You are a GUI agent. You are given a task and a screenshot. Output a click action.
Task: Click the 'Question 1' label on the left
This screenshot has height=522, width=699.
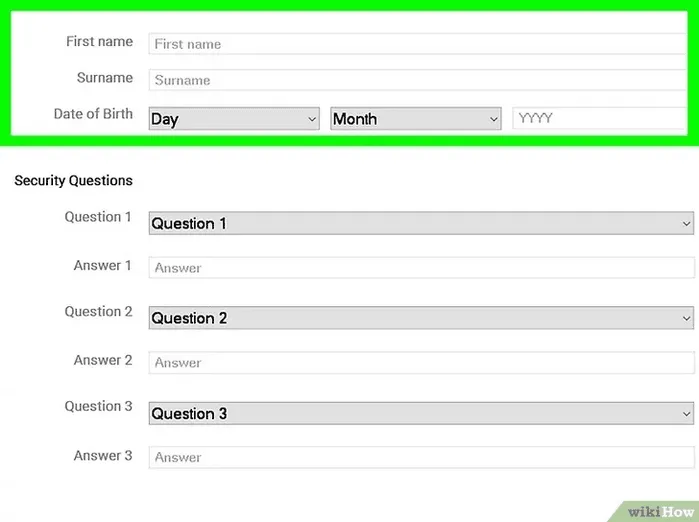[x=98, y=217]
